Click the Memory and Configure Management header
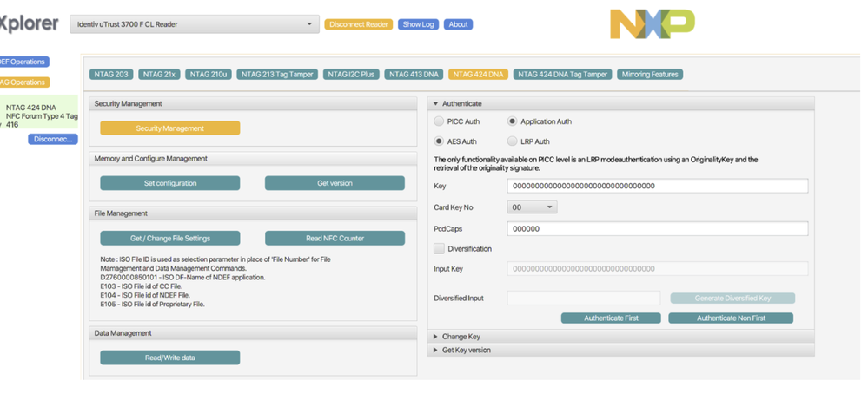 (x=253, y=159)
